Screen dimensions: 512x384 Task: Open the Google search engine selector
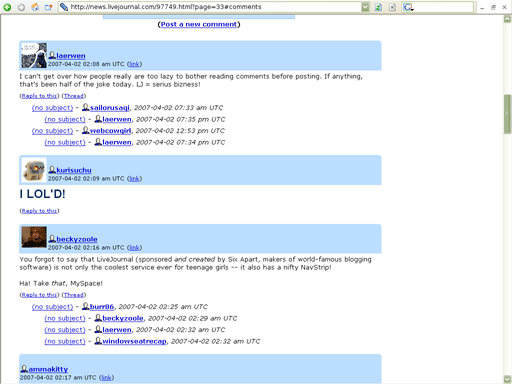click(408, 7)
